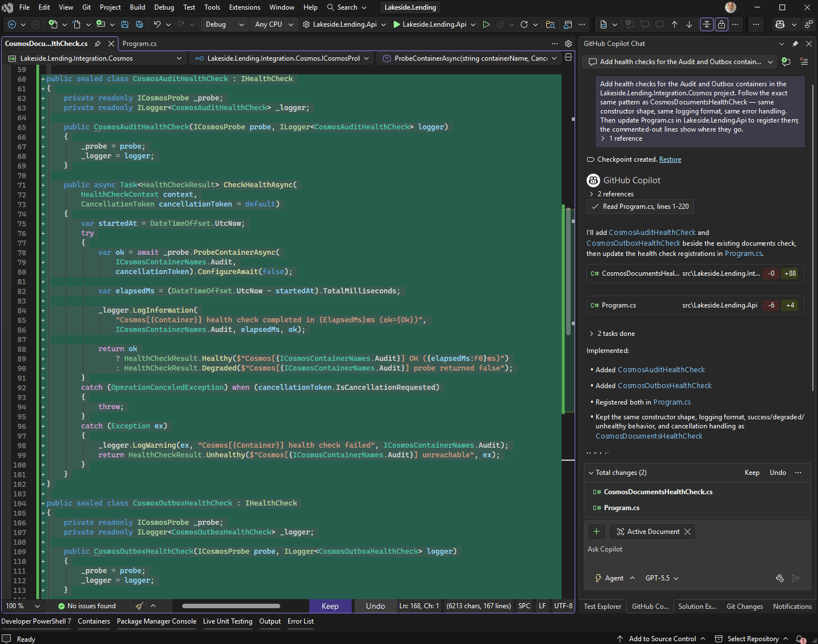The image size is (818, 644).
Task: Open the Any CPU platform dropdown
Action: click(x=275, y=24)
